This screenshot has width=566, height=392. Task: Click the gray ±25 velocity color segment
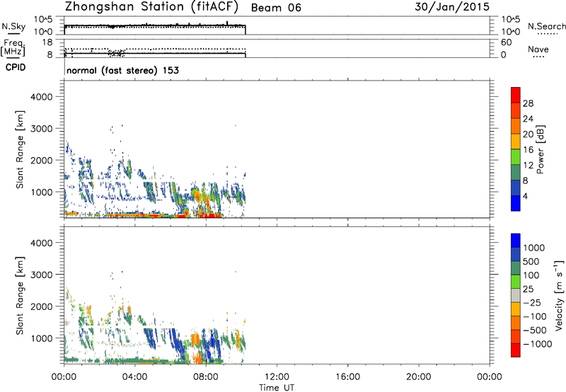click(x=516, y=296)
